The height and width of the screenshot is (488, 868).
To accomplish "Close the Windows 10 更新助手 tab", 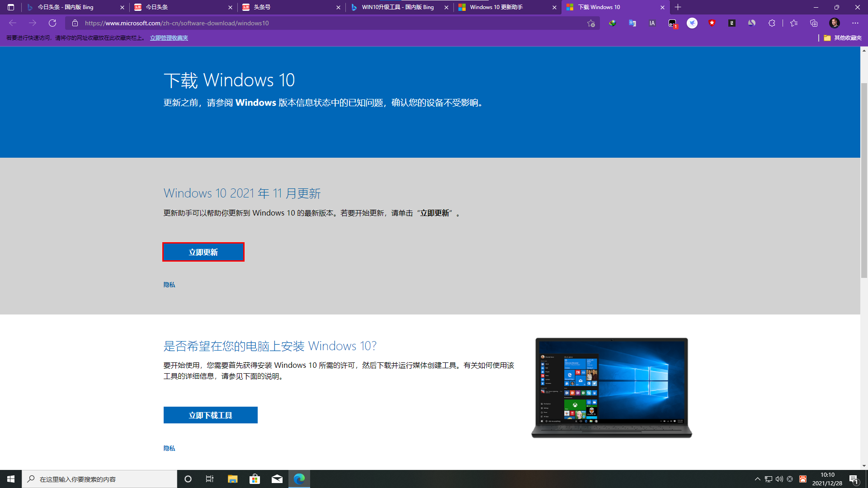I will pos(554,7).
